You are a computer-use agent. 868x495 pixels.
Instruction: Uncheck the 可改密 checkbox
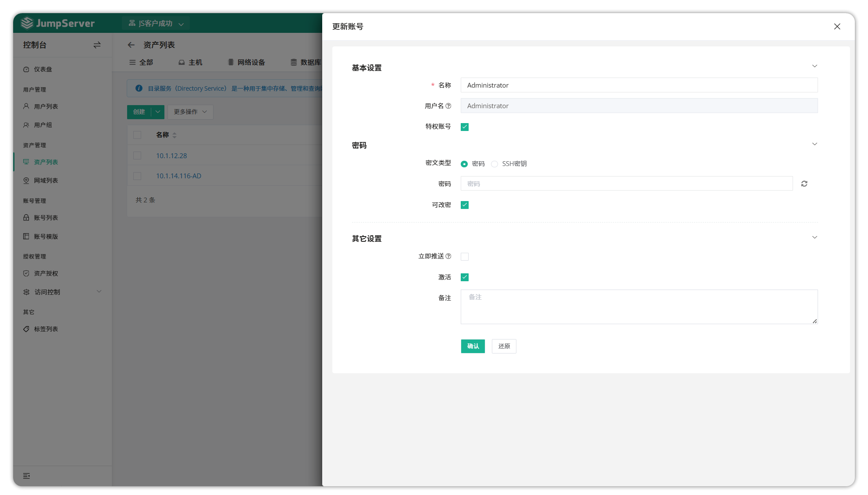click(465, 205)
